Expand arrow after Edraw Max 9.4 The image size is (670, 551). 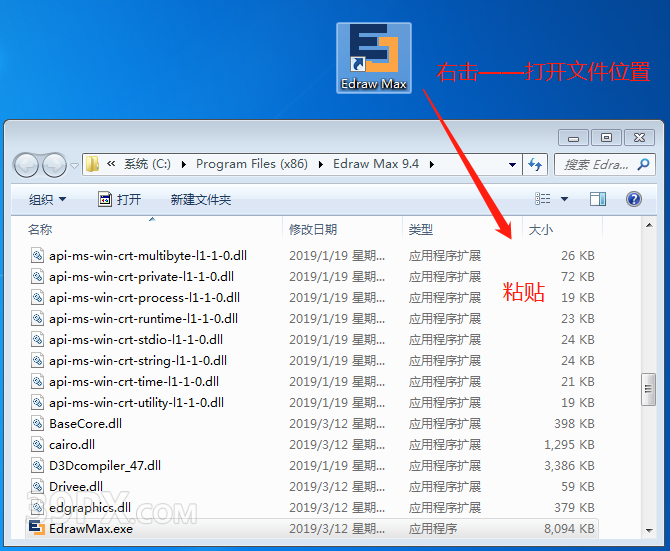[432, 164]
